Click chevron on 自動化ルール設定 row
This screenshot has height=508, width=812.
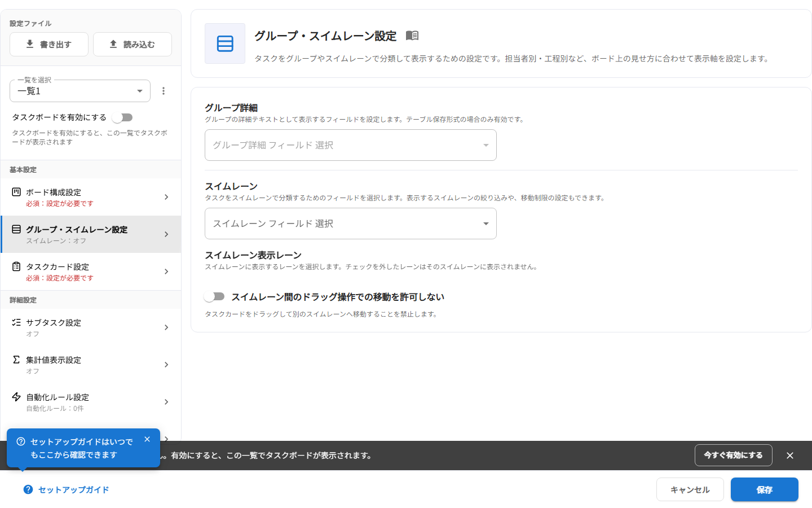point(166,402)
